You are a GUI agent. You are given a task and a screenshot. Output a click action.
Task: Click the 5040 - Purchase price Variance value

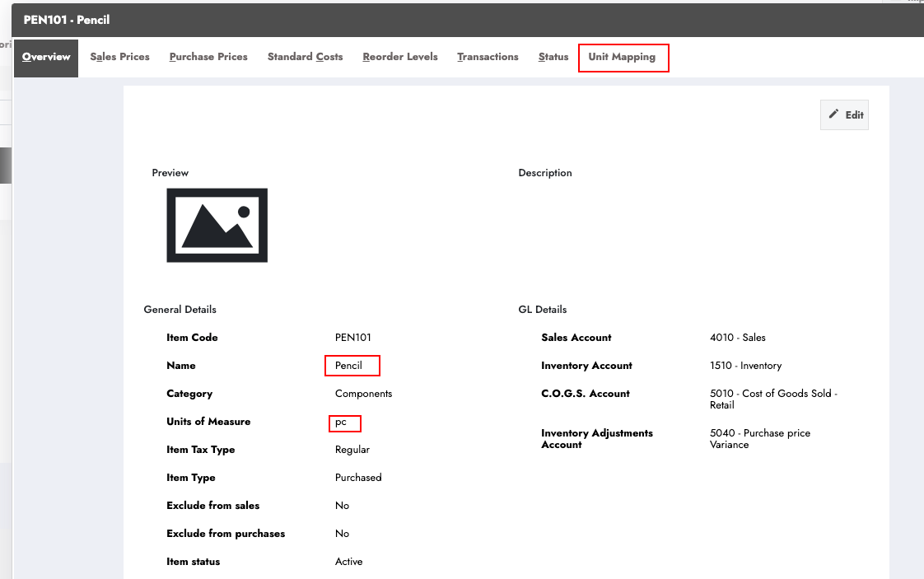point(759,439)
